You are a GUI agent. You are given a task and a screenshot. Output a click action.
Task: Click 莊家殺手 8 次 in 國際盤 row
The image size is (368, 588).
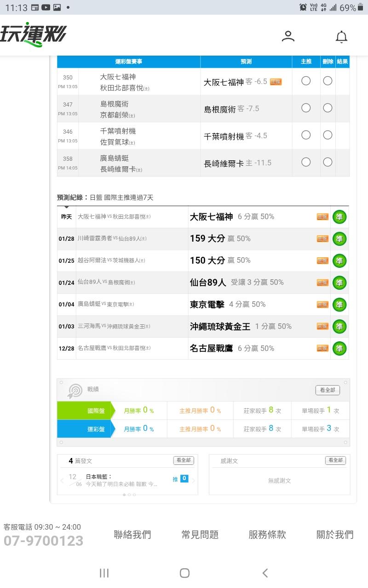[x=262, y=410]
